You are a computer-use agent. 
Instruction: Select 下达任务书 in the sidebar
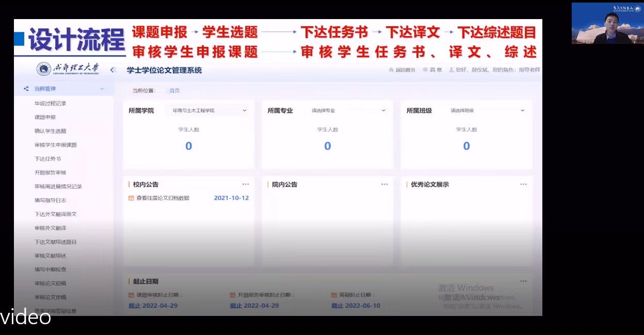(x=47, y=159)
